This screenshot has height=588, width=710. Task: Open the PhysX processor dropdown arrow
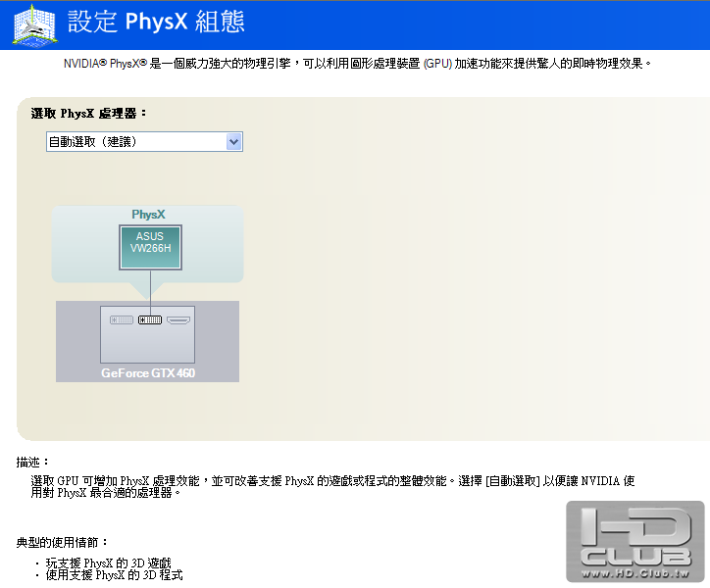(233, 142)
